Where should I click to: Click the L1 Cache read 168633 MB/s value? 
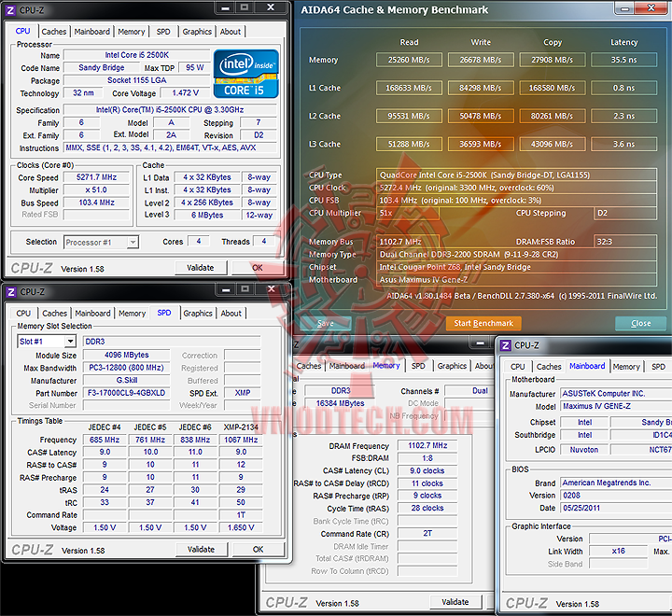[409, 88]
